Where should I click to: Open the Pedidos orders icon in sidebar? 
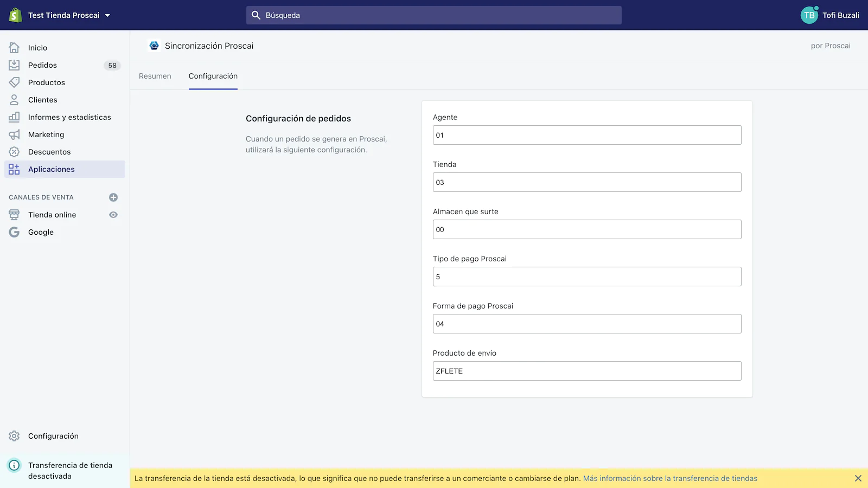pyautogui.click(x=14, y=65)
